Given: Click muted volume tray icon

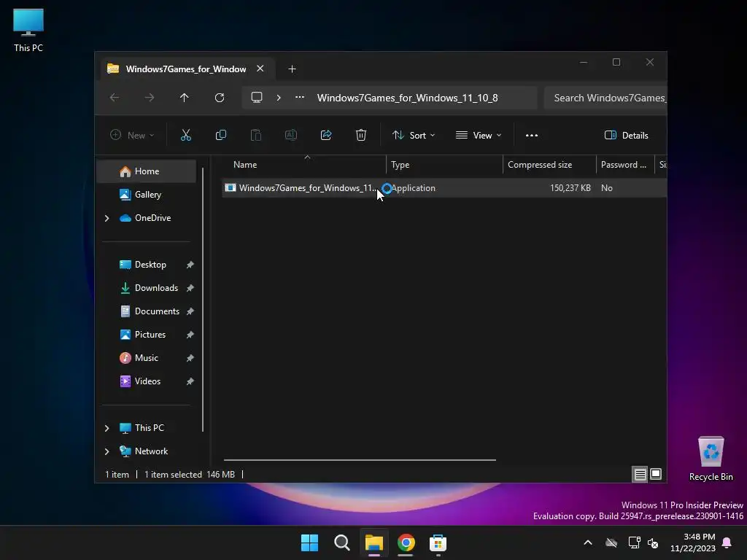Looking at the screenshot, I should (653, 542).
